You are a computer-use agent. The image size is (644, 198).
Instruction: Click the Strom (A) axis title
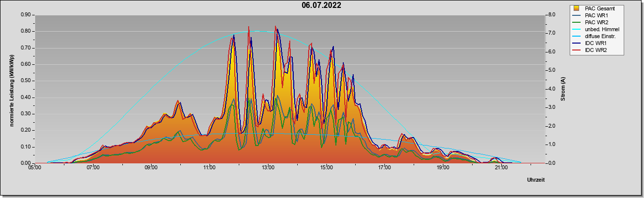coord(563,89)
